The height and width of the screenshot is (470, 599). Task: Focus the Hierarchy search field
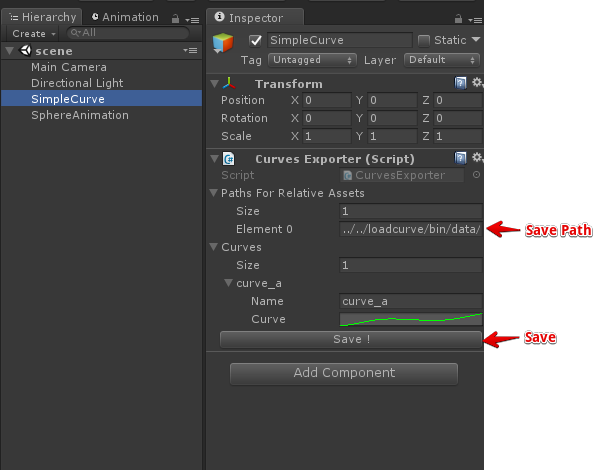click(128, 33)
